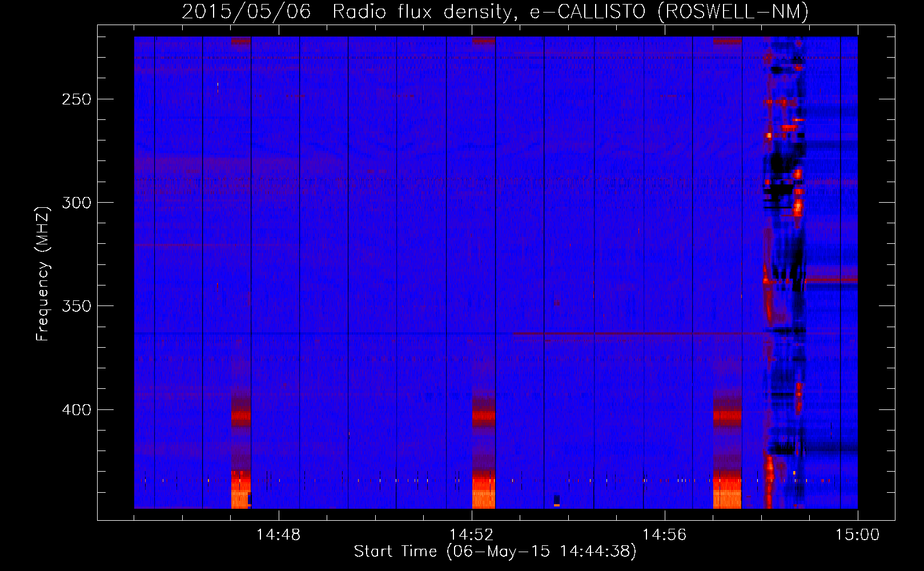This screenshot has height=571, width=924.
Task: Click the plot title "Radio flux density, e-CALLISTO (ROSWELL-NM)"
Action: [x=571, y=11]
